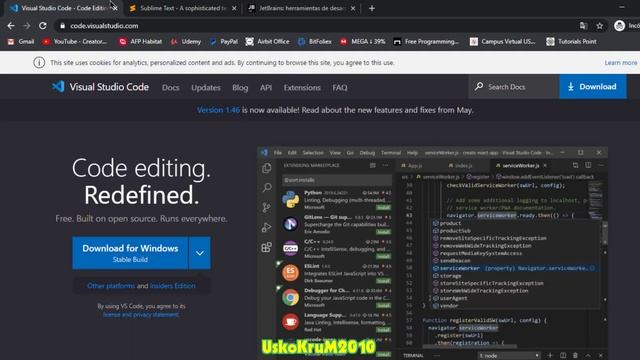Open the API navigation item
The height and width of the screenshot is (360, 640).
click(266, 88)
